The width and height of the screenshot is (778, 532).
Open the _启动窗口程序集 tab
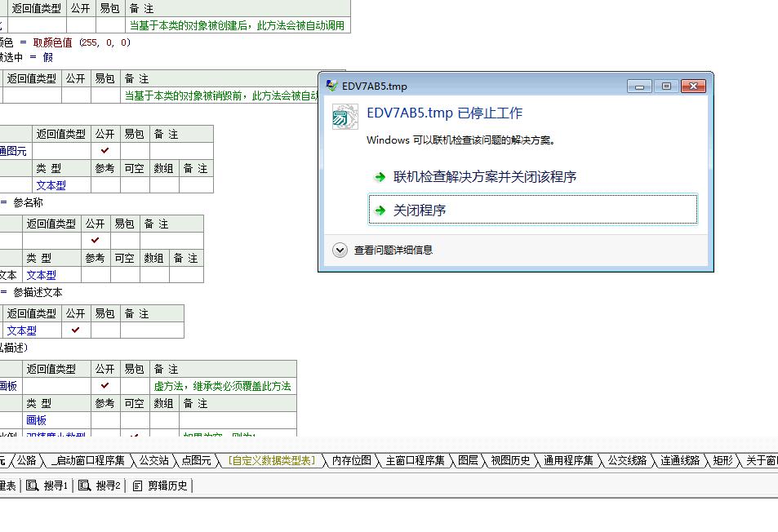tap(89, 460)
